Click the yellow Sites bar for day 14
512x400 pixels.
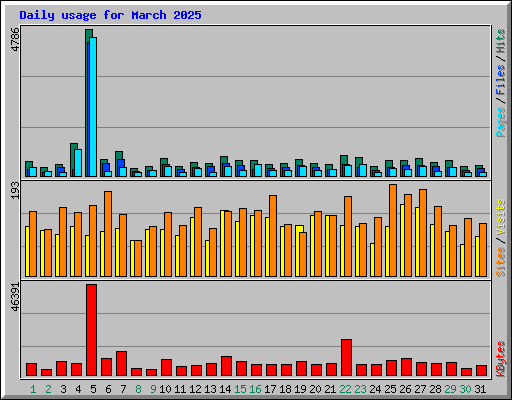point(222,243)
